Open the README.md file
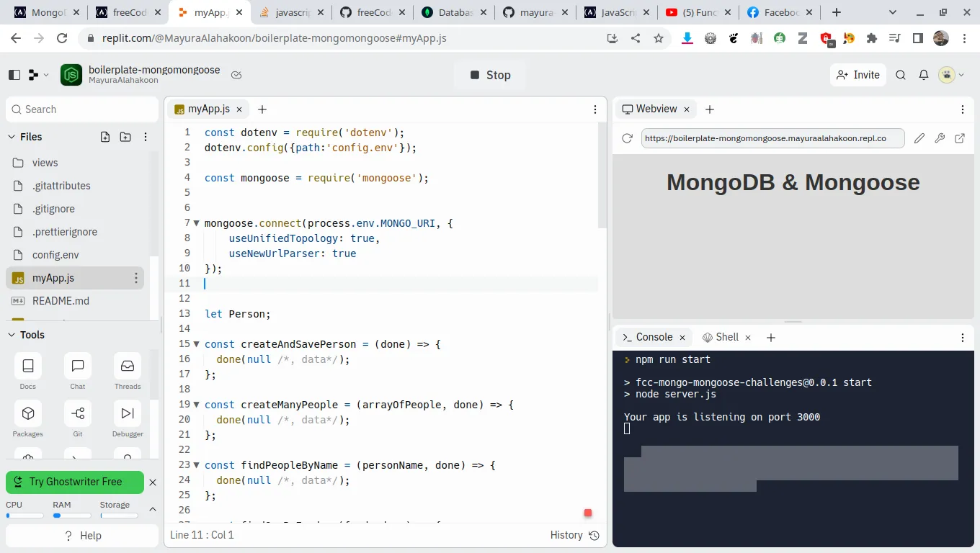 tap(75, 301)
